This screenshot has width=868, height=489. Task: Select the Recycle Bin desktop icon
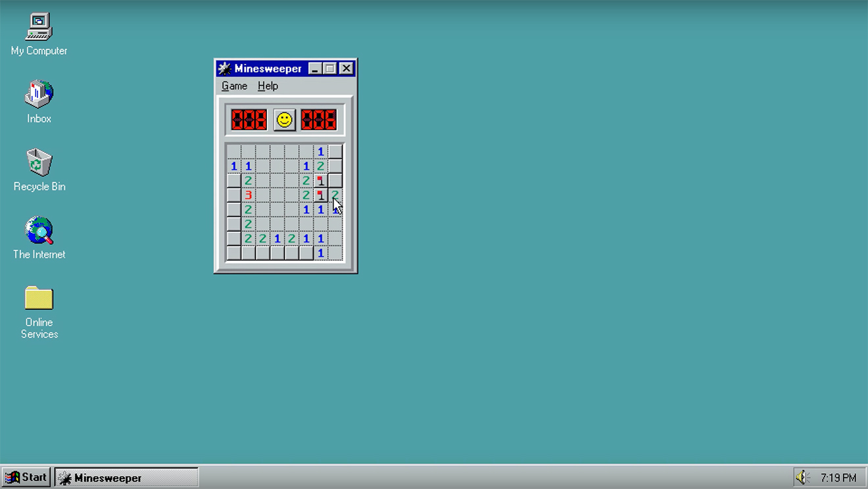click(x=39, y=170)
